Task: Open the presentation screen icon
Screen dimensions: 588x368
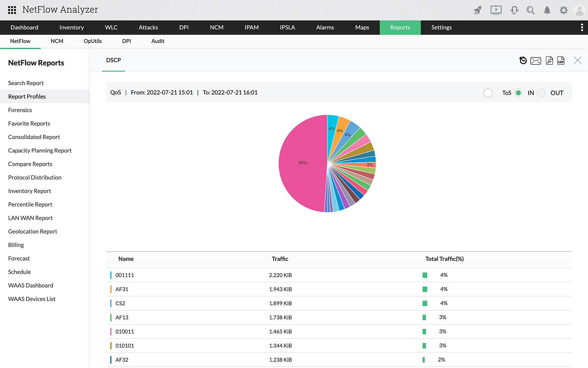Action: [x=496, y=10]
